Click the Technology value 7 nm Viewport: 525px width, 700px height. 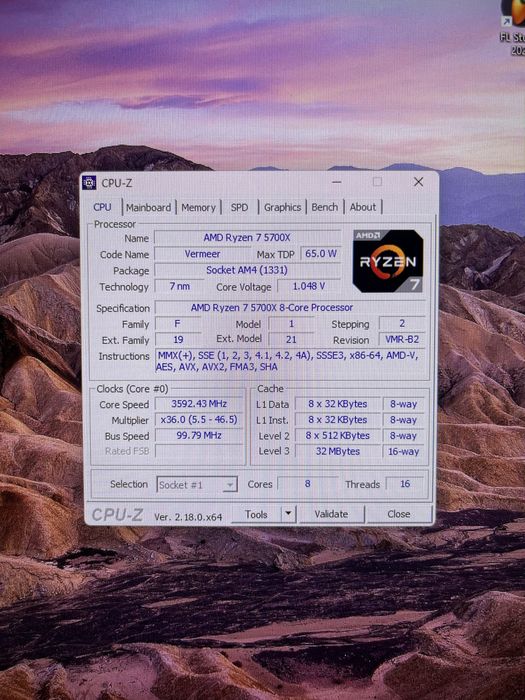[x=179, y=286]
